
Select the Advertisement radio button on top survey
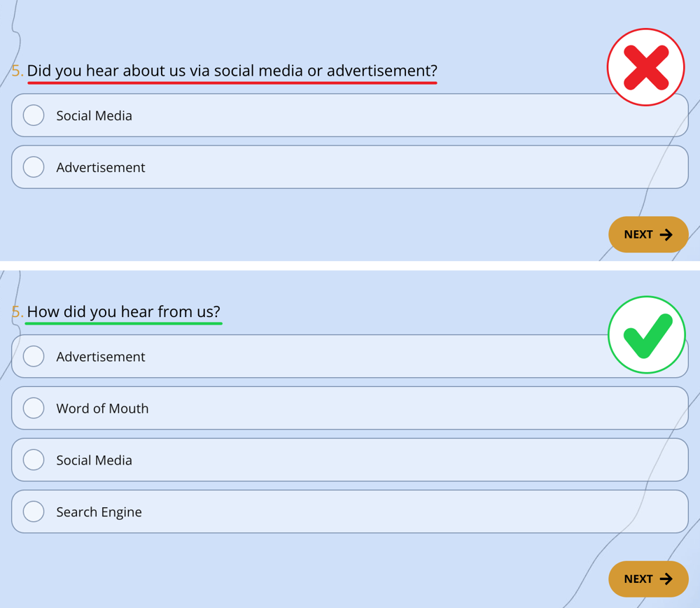pyautogui.click(x=33, y=167)
